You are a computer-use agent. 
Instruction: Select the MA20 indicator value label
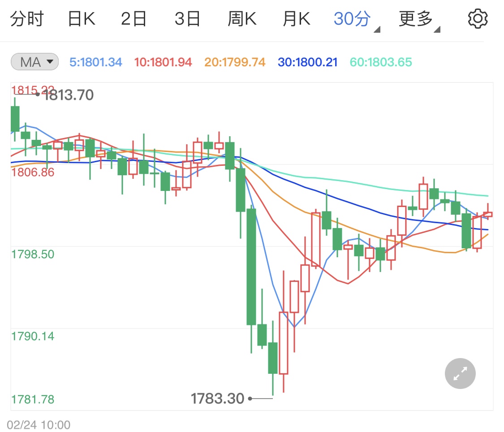[235, 63]
